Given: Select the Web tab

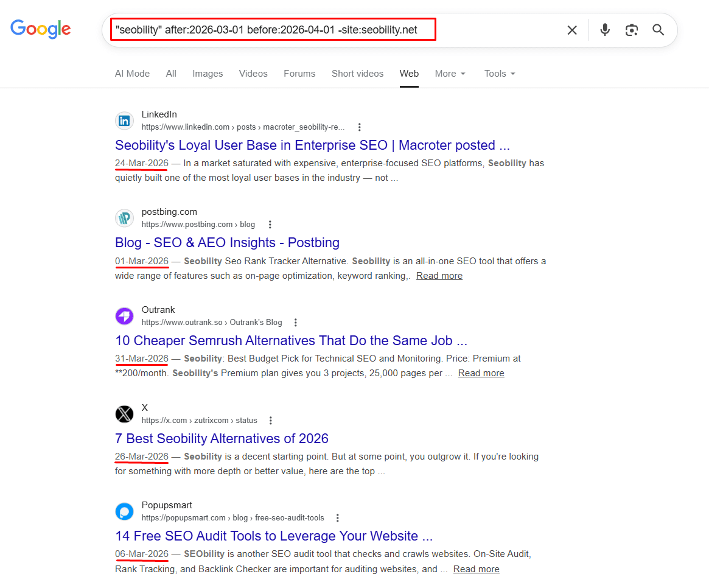Looking at the screenshot, I should pos(409,74).
